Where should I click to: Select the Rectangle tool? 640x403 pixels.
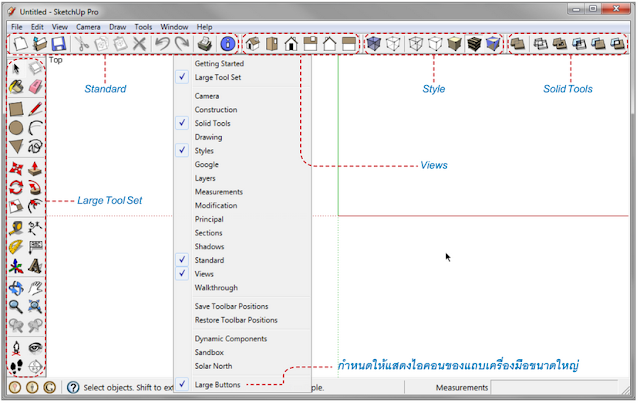pyautogui.click(x=16, y=109)
